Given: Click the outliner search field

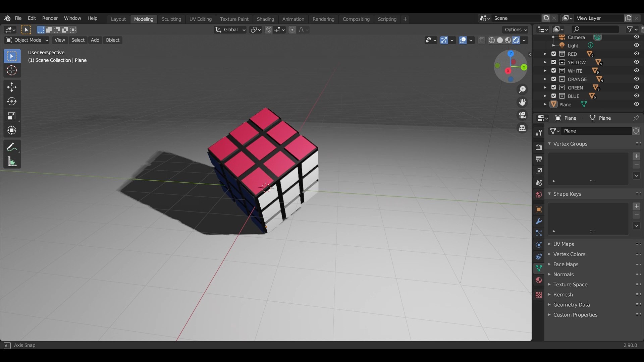Looking at the screenshot, I should pos(595,29).
